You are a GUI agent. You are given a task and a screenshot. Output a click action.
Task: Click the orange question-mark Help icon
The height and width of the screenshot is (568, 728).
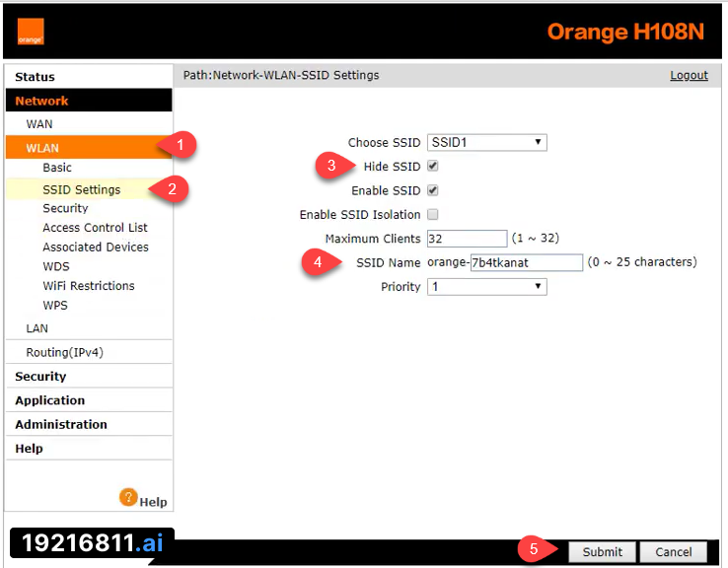pyautogui.click(x=128, y=497)
